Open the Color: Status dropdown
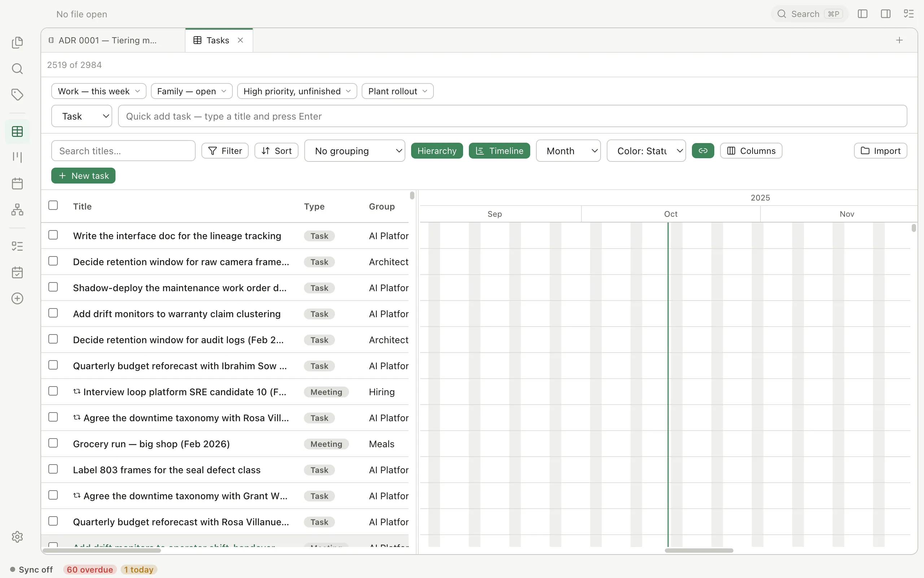Image resolution: width=924 pixels, height=578 pixels. [x=646, y=151]
